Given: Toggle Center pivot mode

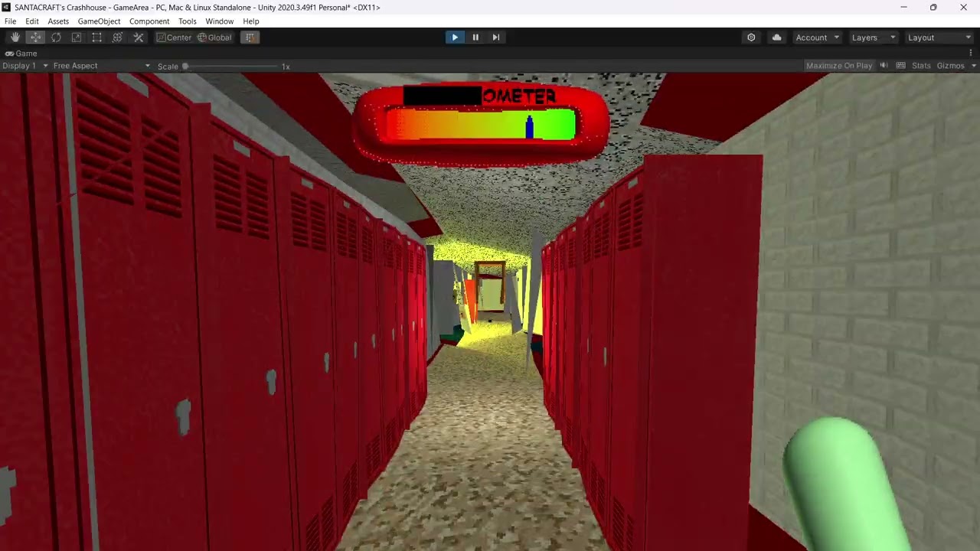Looking at the screenshot, I should [174, 37].
